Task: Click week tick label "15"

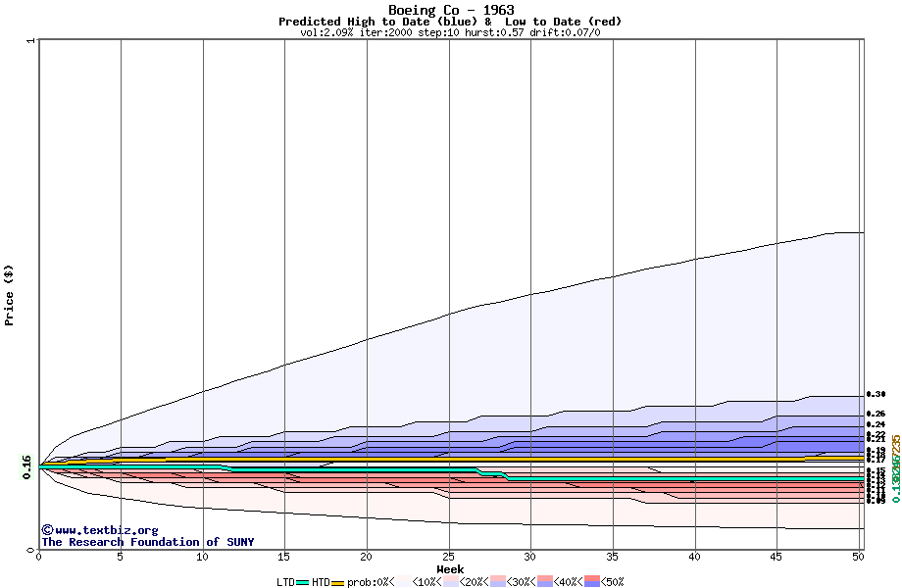Action: [x=284, y=557]
